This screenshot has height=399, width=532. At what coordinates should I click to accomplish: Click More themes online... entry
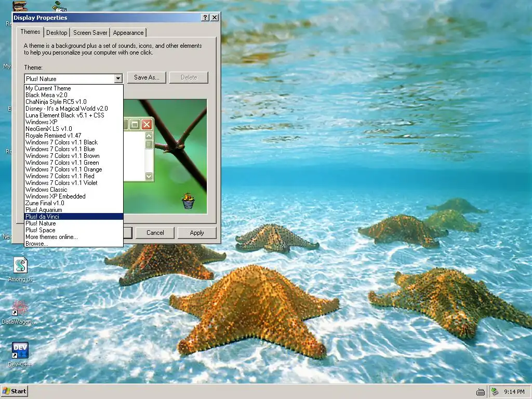tap(74, 237)
